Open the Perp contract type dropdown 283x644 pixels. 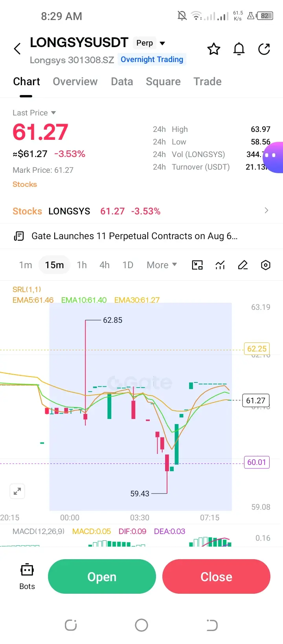pos(150,43)
